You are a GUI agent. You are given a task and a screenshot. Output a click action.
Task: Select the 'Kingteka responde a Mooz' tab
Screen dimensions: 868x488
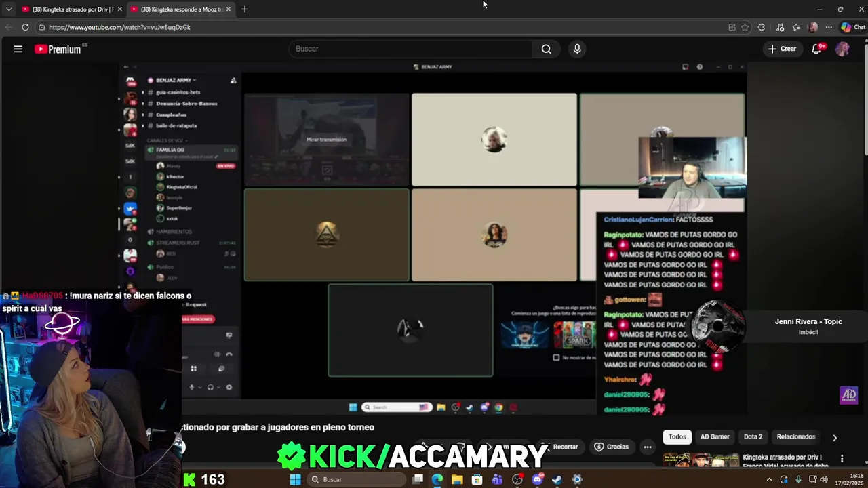click(180, 9)
